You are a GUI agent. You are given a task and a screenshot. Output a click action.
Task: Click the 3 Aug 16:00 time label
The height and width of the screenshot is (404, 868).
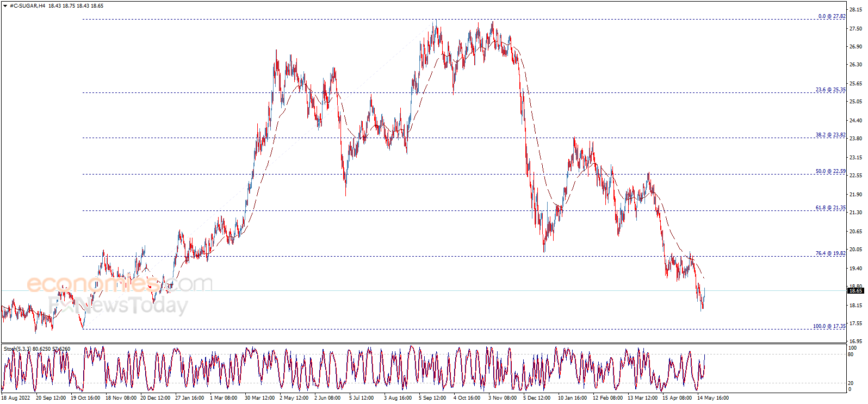coord(399,397)
